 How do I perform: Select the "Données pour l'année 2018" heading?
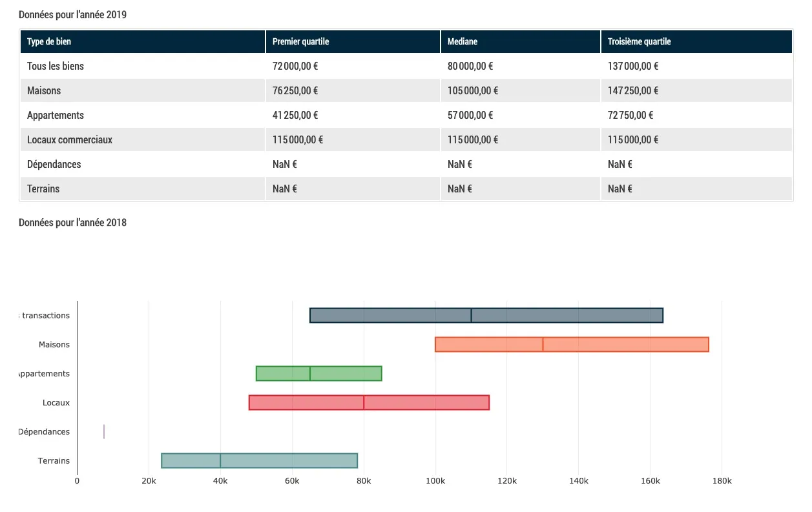pyautogui.click(x=72, y=222)
